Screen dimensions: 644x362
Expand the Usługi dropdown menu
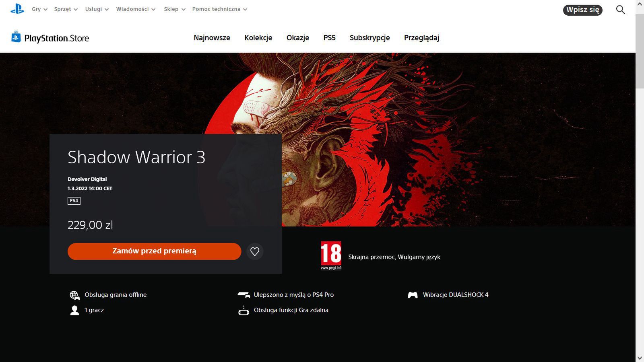[x=97, y=9]
